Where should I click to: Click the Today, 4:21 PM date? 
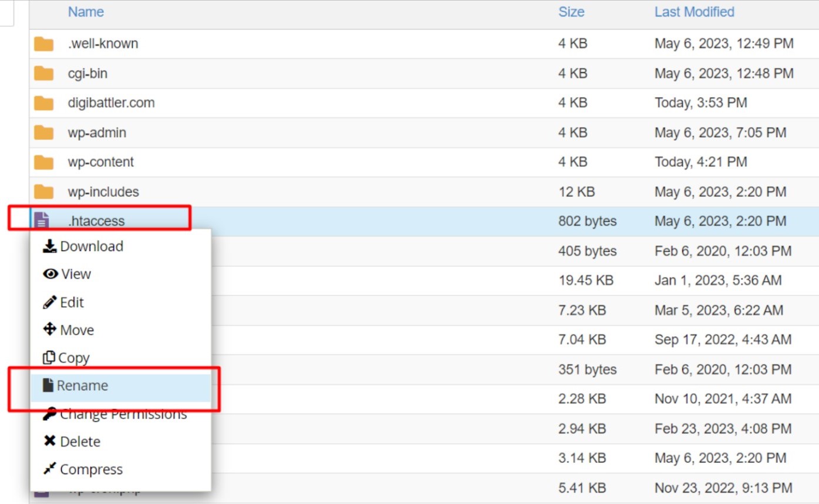[x=701, y=162]
